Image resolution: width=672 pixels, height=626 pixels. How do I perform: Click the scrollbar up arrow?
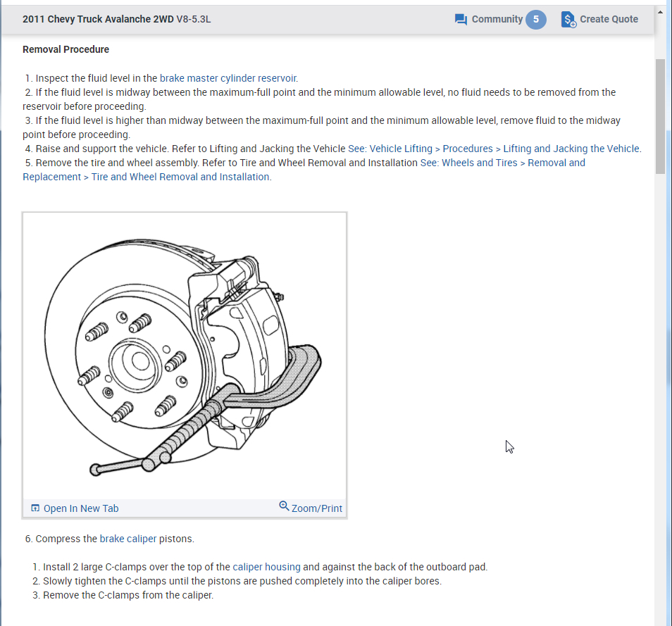[660, 12]
